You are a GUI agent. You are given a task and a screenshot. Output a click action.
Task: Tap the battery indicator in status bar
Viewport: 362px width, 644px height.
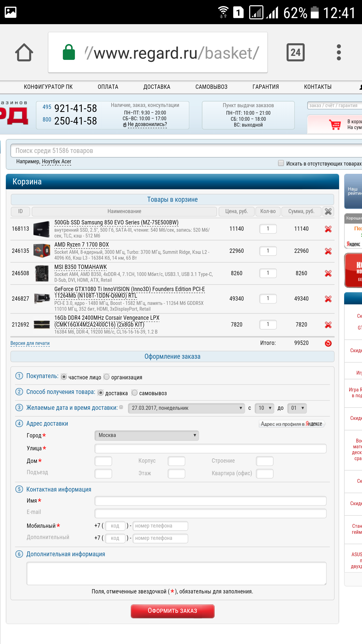315,12
